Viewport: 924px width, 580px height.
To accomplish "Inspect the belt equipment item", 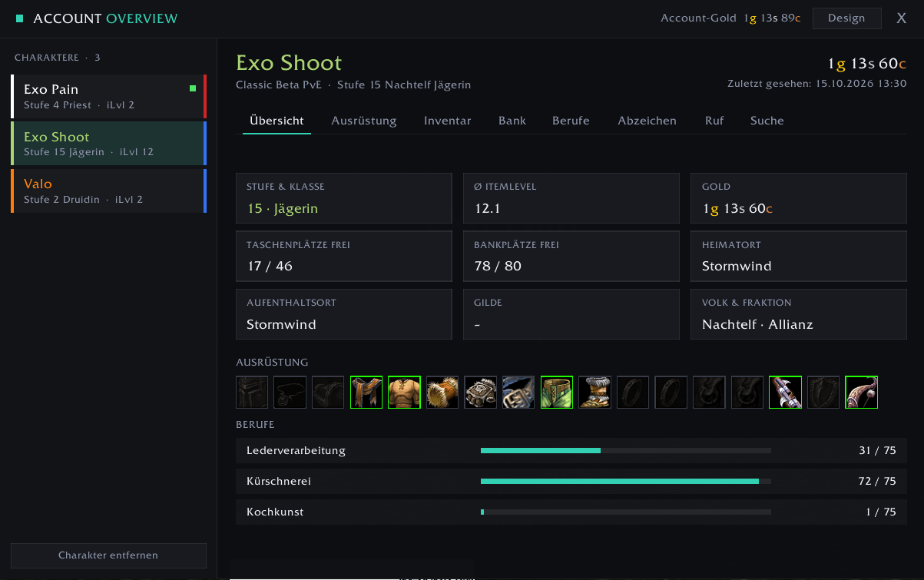I will tap(518, 392).
